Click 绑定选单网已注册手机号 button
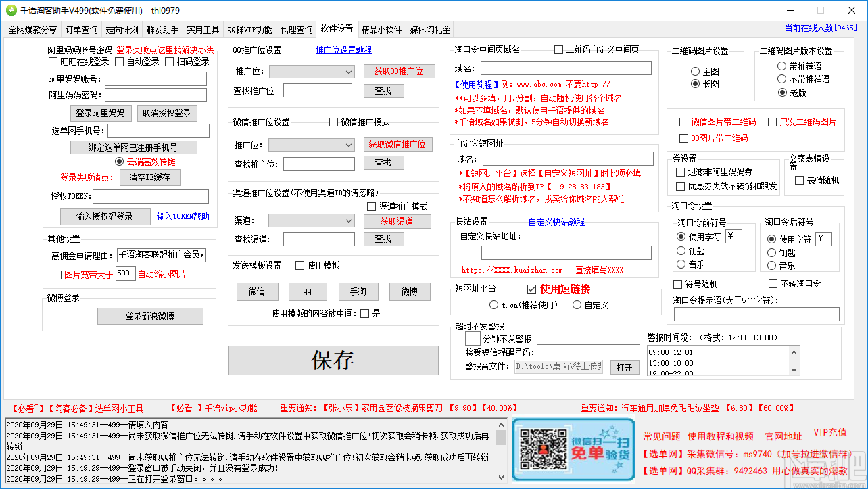Viewport: 868px width, 489px height. click(133, 147)
